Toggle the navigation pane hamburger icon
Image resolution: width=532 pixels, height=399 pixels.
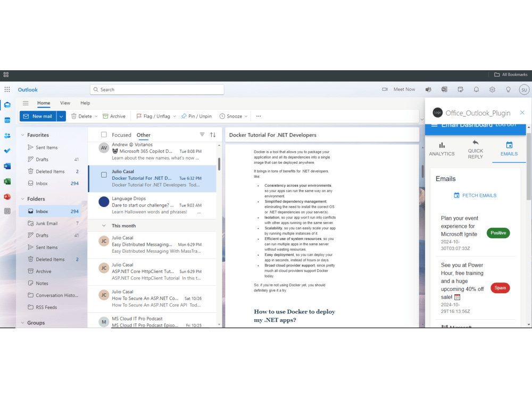(x=26, y=103)
